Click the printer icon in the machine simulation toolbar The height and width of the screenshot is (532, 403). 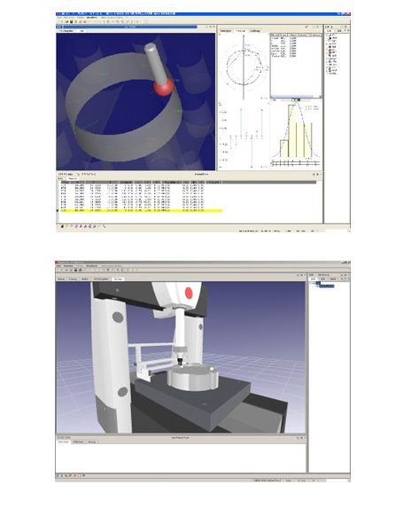coord(80,270)
